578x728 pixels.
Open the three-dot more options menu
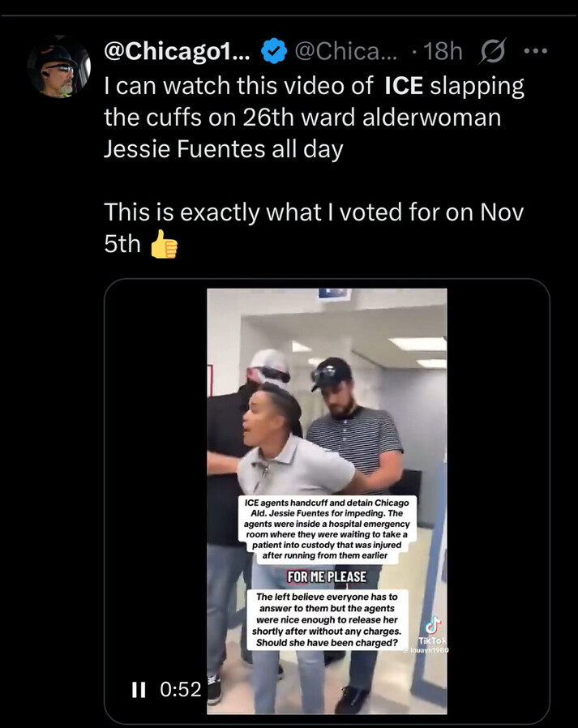535,50
